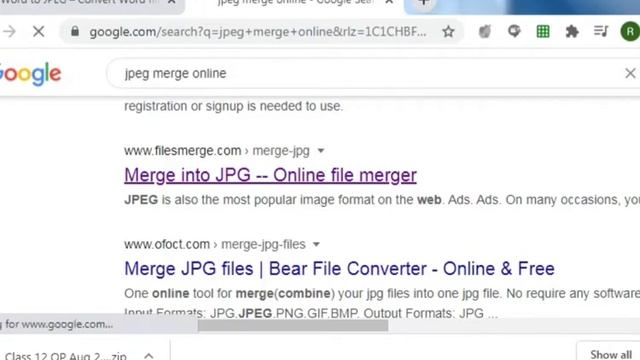The height and width of the screenshot is (360, 640).
Task: Open the green grid extension icon
Action: (x=543, y=31)
